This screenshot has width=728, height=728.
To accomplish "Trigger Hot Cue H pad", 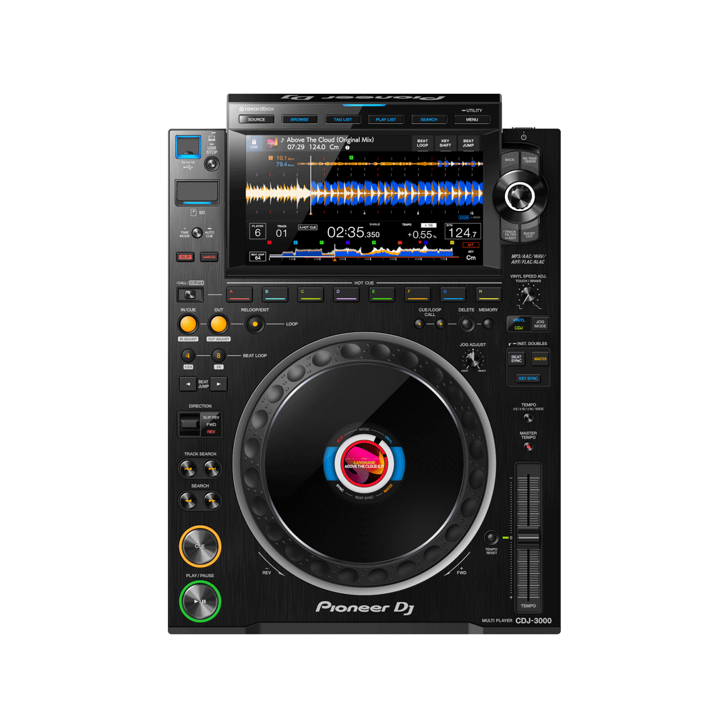I will 489,295.
